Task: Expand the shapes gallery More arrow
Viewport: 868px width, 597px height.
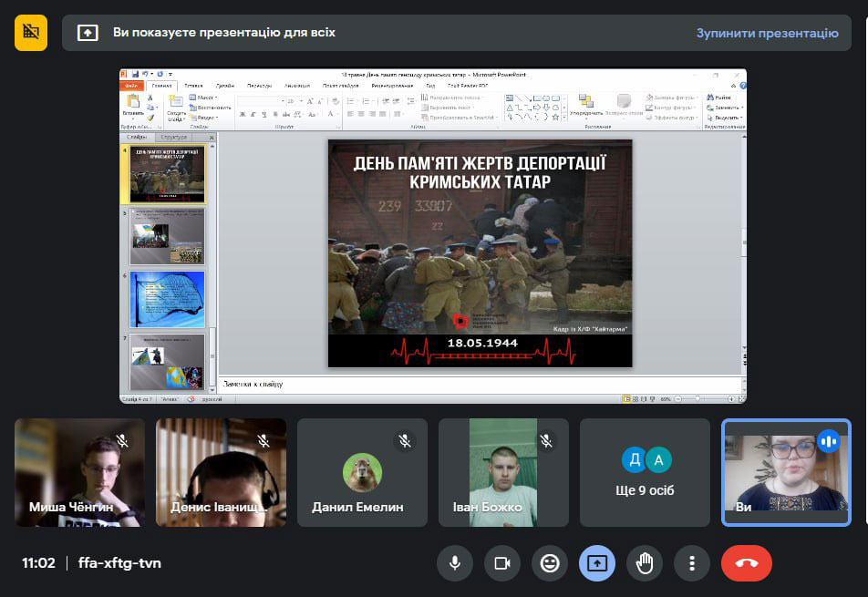Action: (564, 117)
